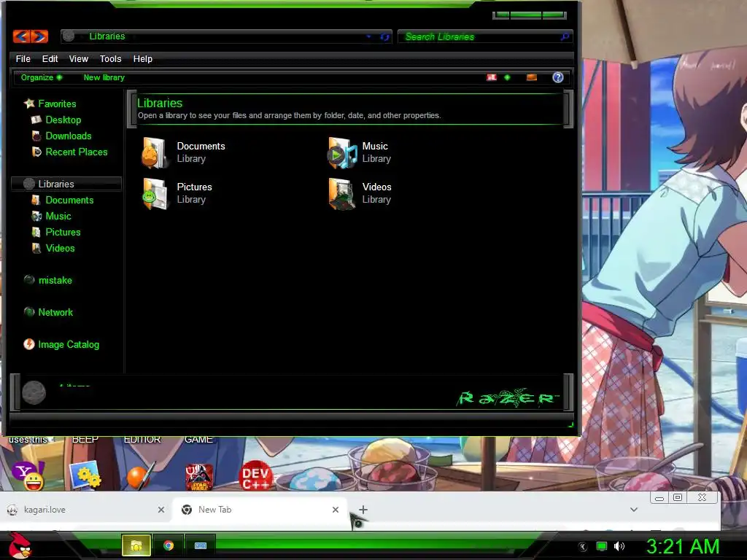Open the view options dropdown arrow
The width and height of the screenshot is (747, 560).
[x=508, y=77]
